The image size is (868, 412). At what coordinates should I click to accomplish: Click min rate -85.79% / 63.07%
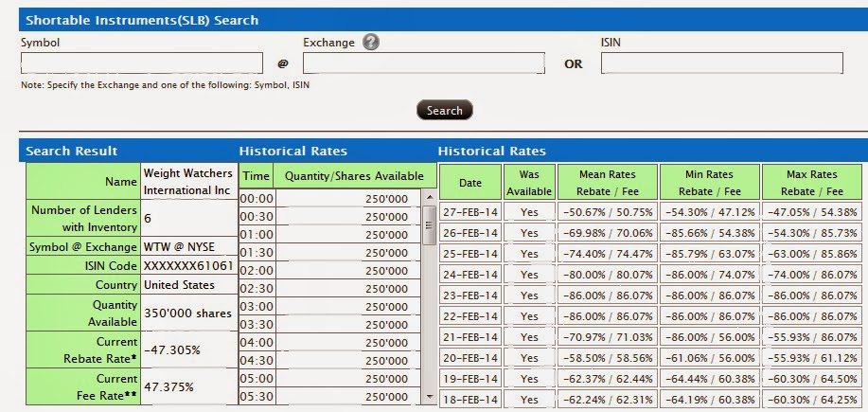(x=709, y=254)
